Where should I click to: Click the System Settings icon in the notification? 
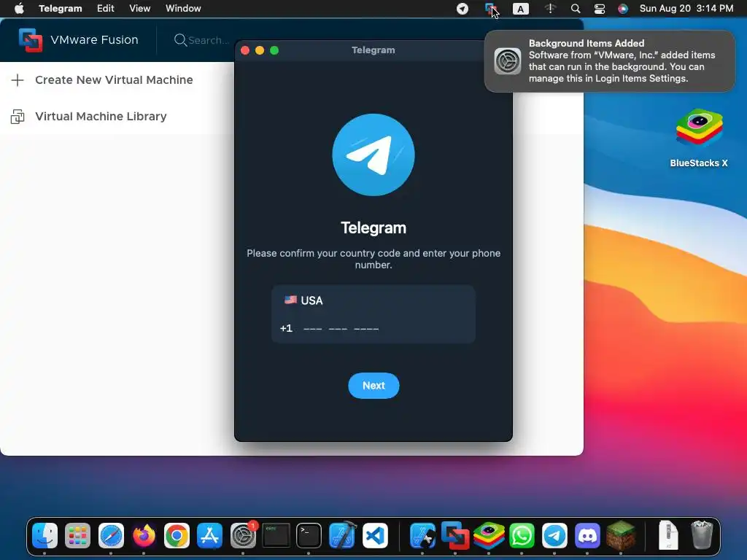(508, 61)
